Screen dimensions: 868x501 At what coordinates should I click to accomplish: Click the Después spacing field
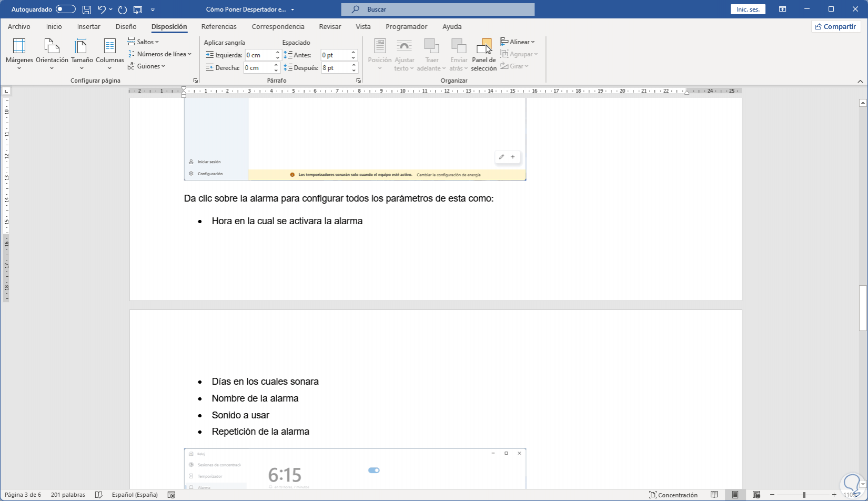pos(336,67)
